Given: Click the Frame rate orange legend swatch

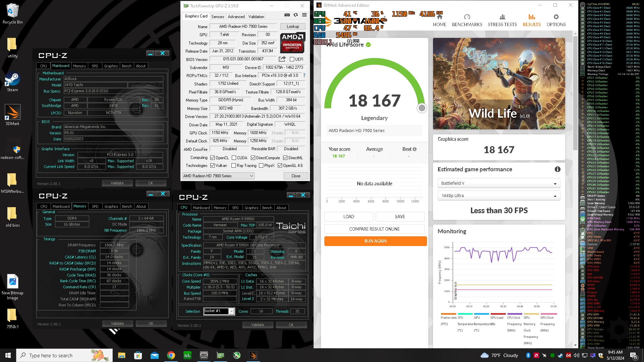Looking at the screenshot, I should [x=448, y=314].
